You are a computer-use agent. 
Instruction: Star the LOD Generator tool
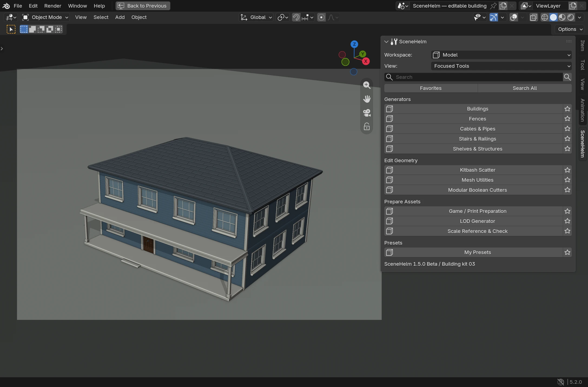tap(567, 221)
